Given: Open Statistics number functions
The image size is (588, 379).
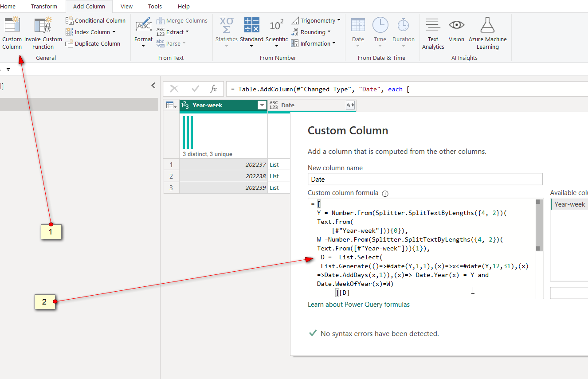Looking at the screenshot, I should tap(227, 32).
